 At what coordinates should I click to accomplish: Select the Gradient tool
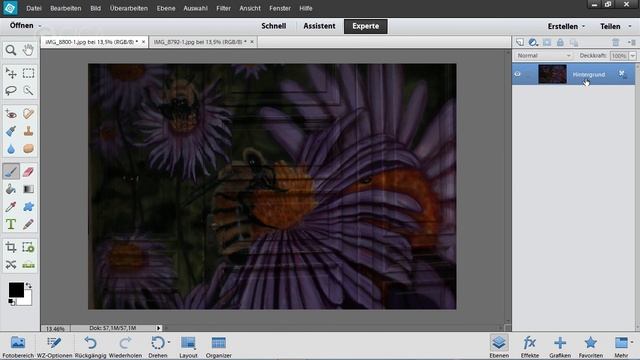tap(28, 189)
